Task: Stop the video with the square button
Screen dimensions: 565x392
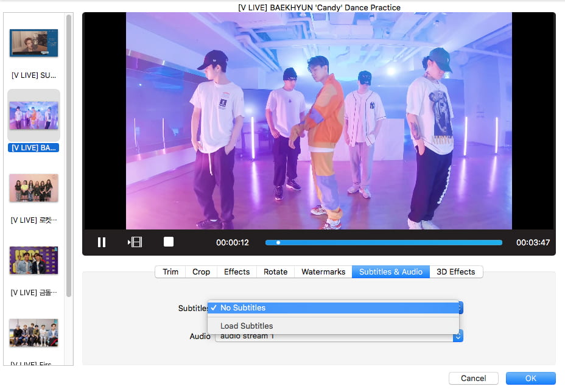Action: pos(168,242)
